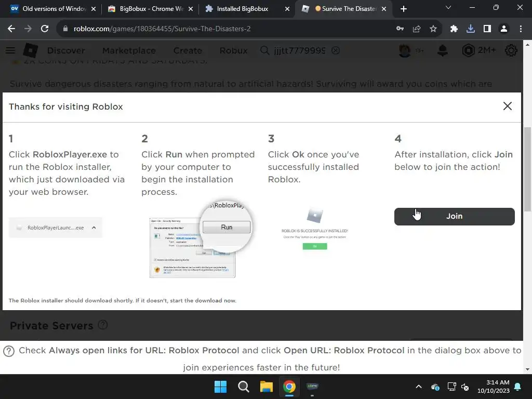
Task: Close the Thanks for visiting Roblox dialog
Action: click(507, 106)
